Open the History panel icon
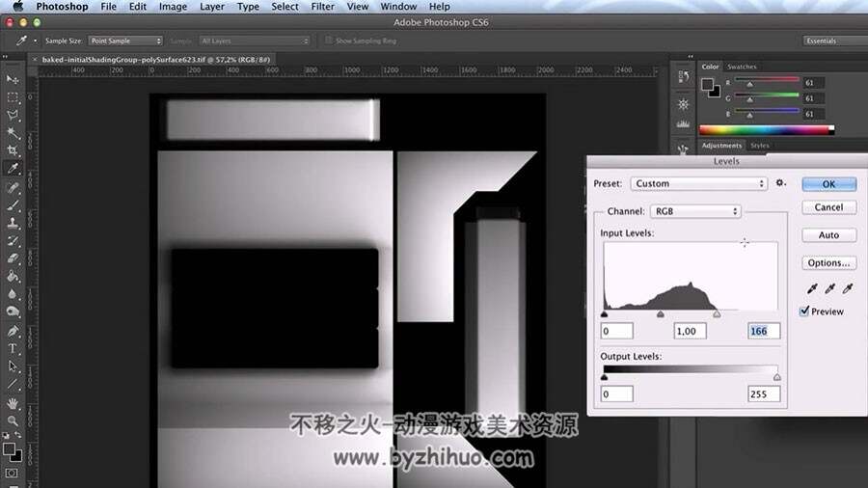The width and height of the screenshot is (868, 488). [x=684, y=77]
